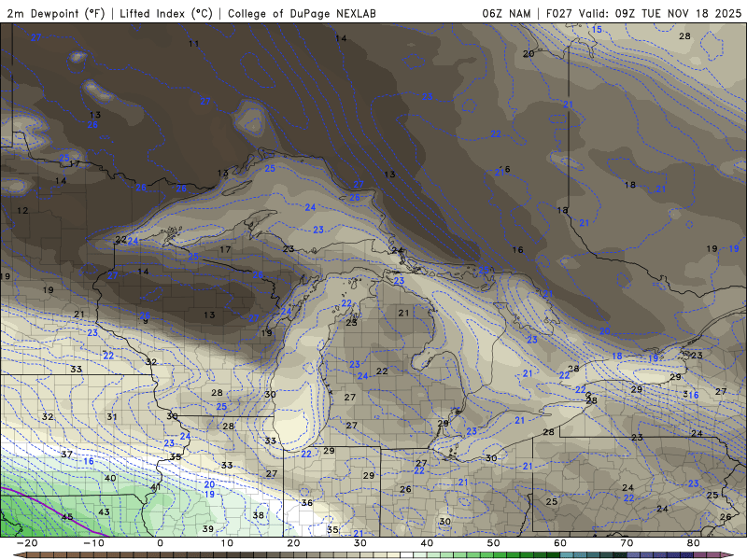Click the "50" colorbar scale label
The width and height of the screenshot is (747, 560).
494,543
